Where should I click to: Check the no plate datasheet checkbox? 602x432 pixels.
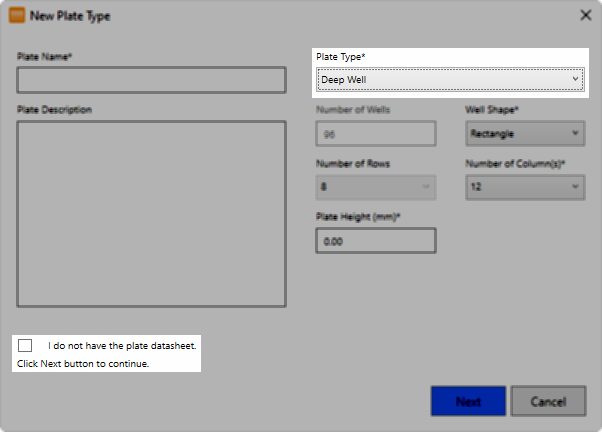pos(25,345)
